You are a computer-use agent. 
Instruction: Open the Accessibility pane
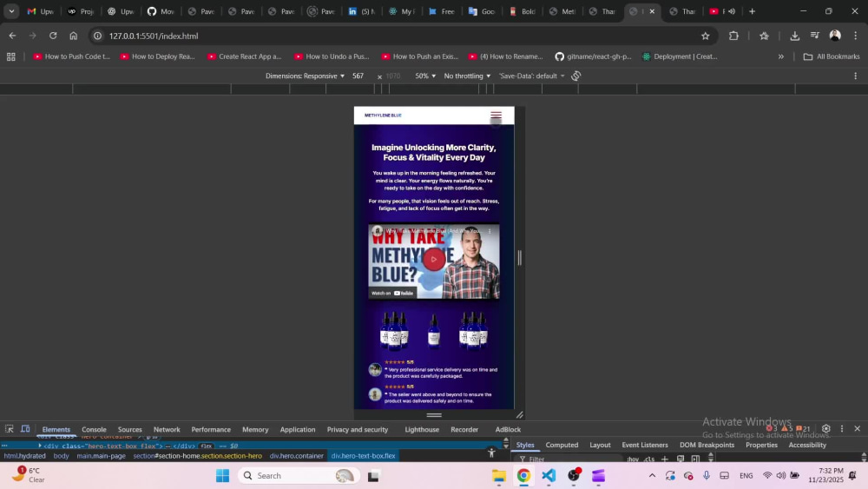pos(807,445)
